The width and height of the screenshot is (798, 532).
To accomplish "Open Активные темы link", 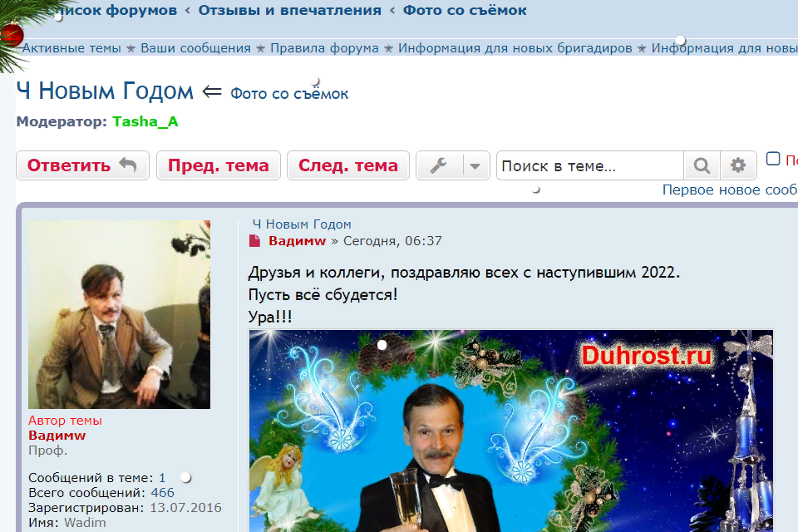I will click(x=71, y=48).
